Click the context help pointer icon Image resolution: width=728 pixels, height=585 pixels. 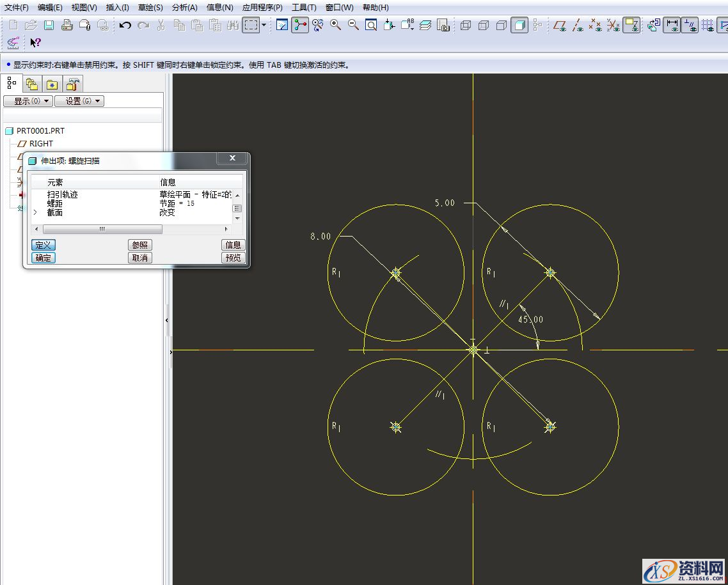(35, 43)
